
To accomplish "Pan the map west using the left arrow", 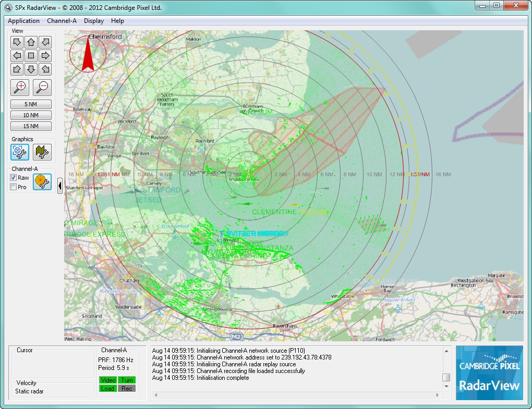I will coord(17,55).
